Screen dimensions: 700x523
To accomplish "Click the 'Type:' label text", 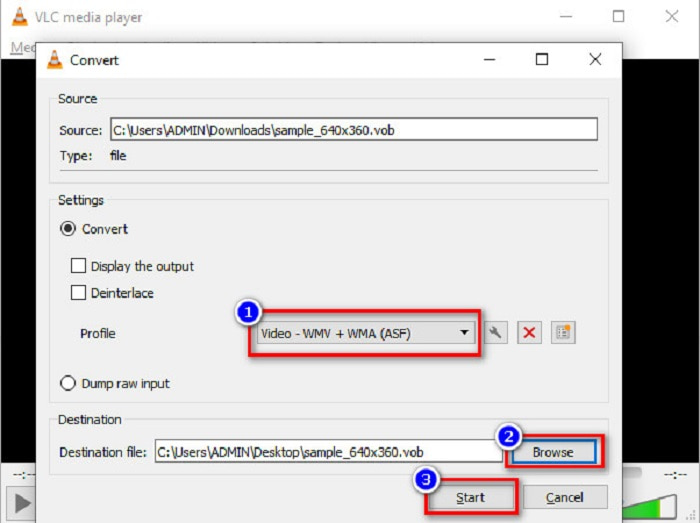I will click(x=76, y=156).
